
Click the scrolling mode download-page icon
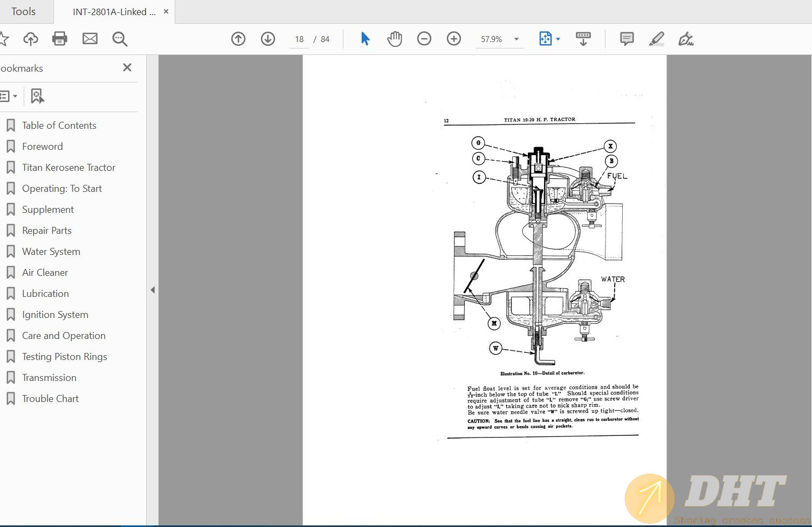tap(583, 39)
